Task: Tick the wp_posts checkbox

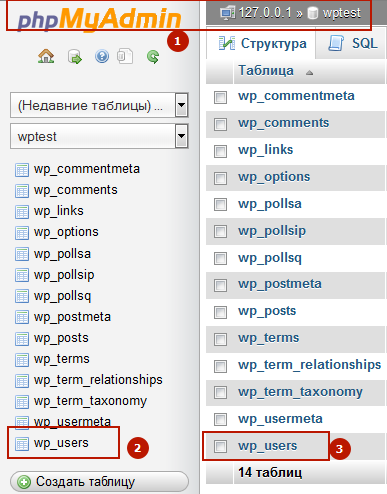Action: (x=220, y=312)
